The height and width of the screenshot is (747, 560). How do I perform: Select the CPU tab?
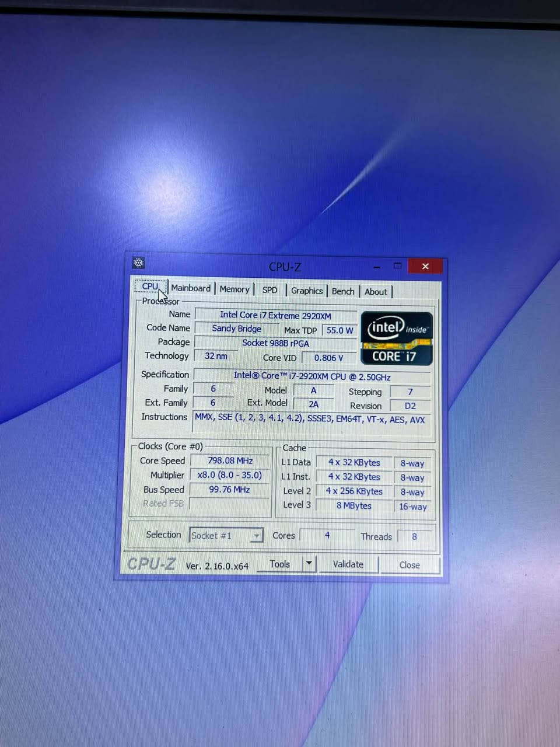(x=150, y=287)
